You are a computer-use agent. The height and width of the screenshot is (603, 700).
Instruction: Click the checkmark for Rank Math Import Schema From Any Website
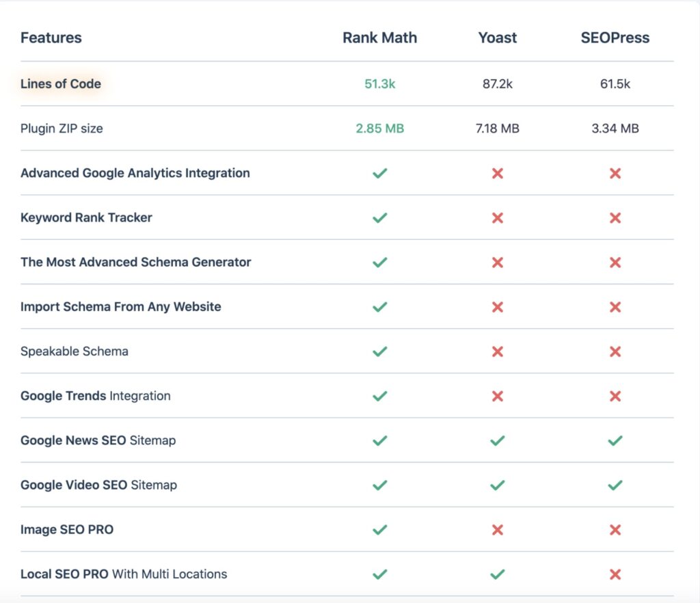(380, 307)
